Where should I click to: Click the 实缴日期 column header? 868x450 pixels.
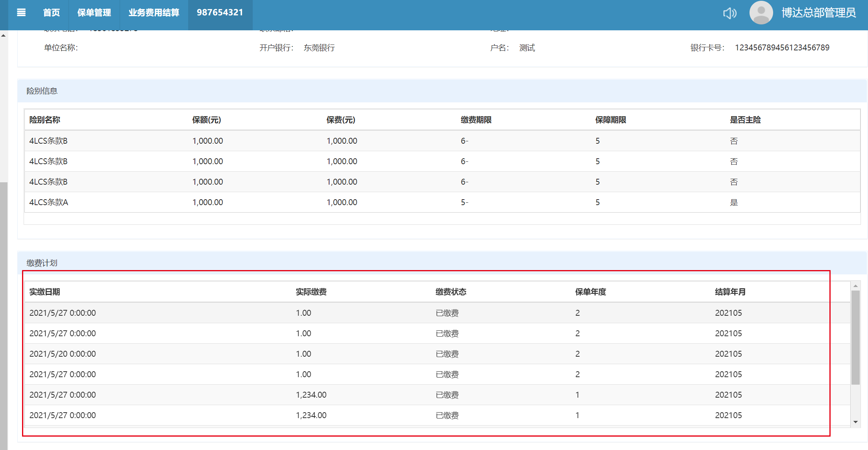(x=44, y=292)
